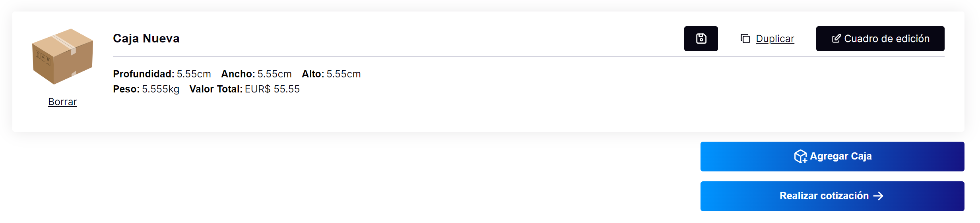Click the Caja Nueva box title

[x=146, y=38]
